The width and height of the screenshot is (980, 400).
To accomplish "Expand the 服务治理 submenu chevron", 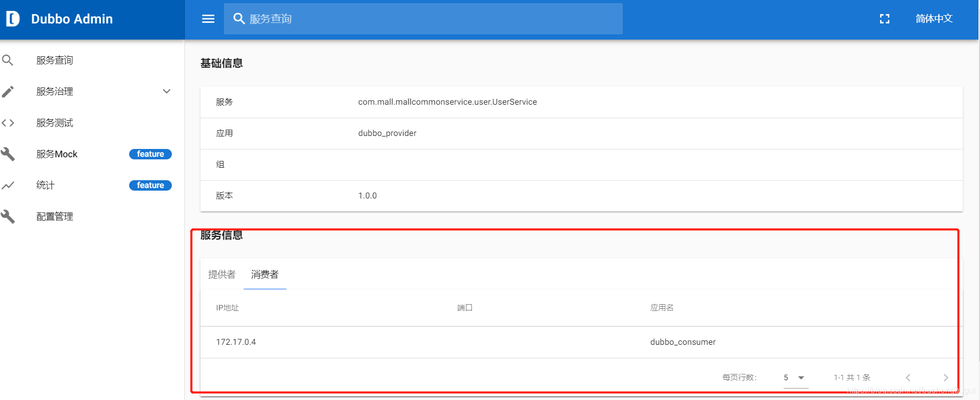I will click(x=167, y=92).
